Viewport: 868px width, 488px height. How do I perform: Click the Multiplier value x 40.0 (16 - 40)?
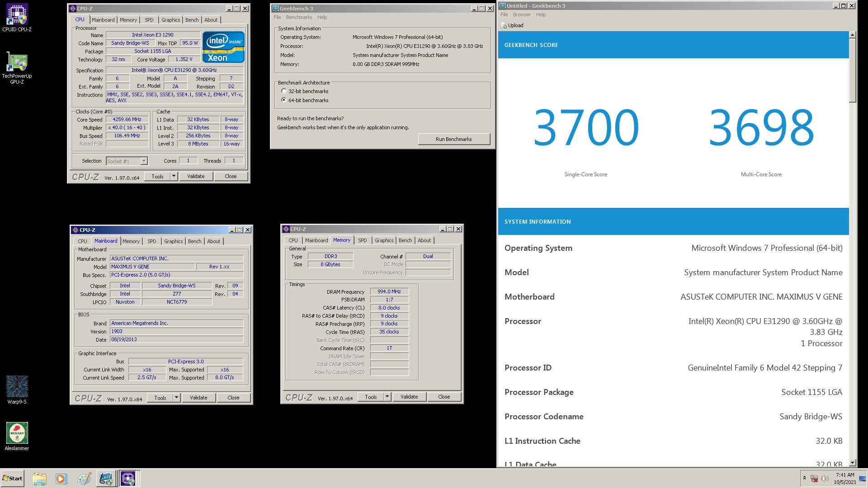(127, 128)
